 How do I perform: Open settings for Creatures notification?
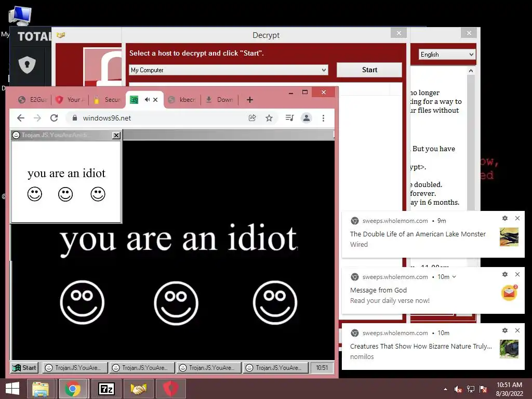click(x=505, y=330)
